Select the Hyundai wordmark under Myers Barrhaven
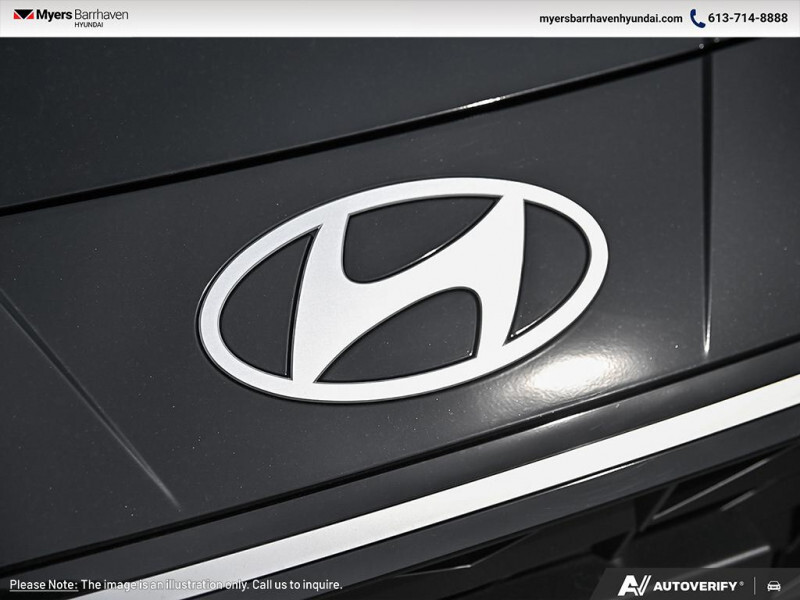 [x=89, y=24]
